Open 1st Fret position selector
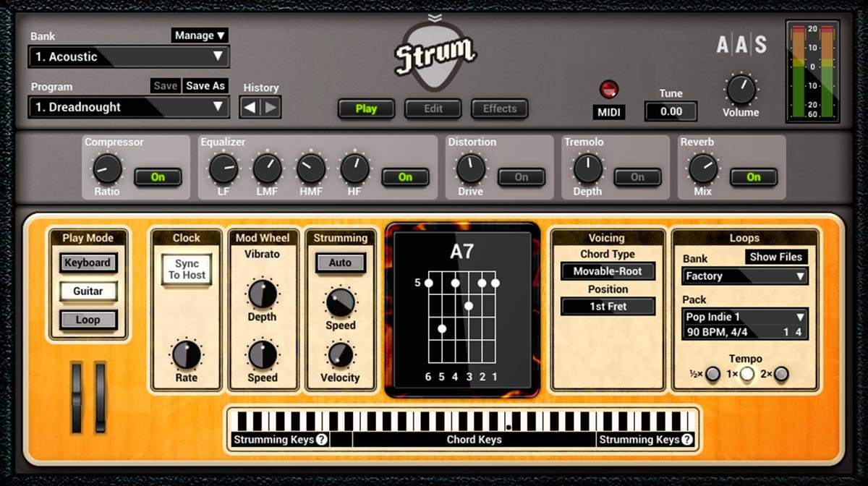Image resolution: width=868 pixels, height=486 pixels. [608, 306]
